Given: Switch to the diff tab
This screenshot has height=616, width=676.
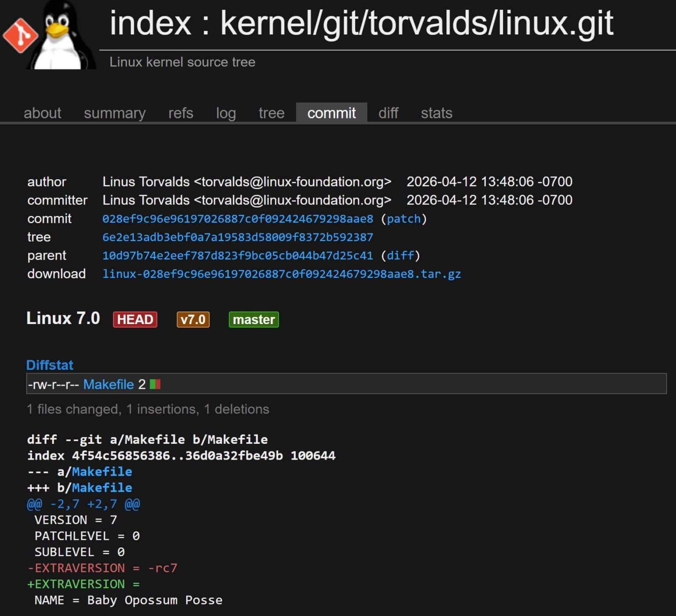Looking at the screenshot, I should (388, 113).
